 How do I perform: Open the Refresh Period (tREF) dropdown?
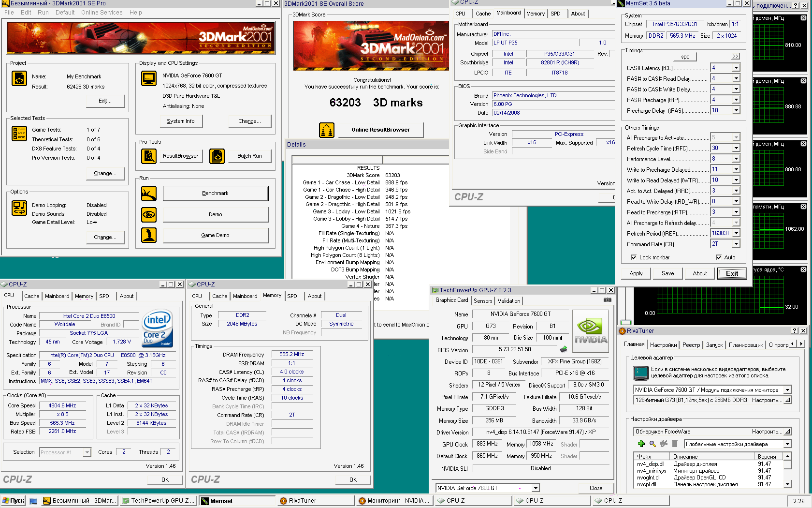pos(736,233)
